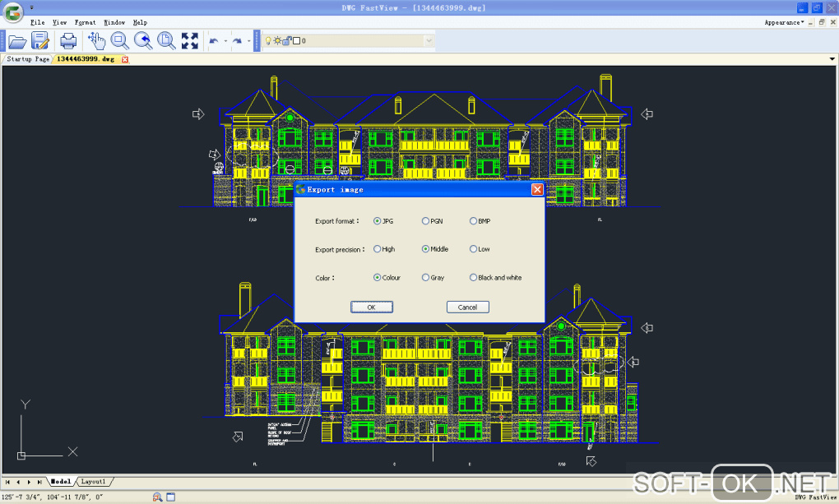Click the layer 0 color swatch
Image resolution: width=839 pixels, height=504 pixels.
(x=296, y=40)
